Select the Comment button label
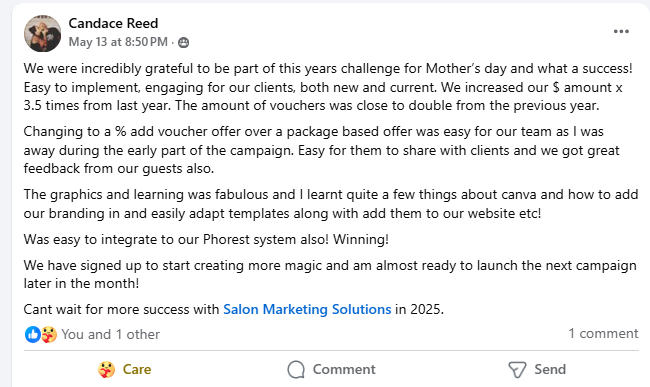Viewport: 650px width, 387px height. (344, 369)
